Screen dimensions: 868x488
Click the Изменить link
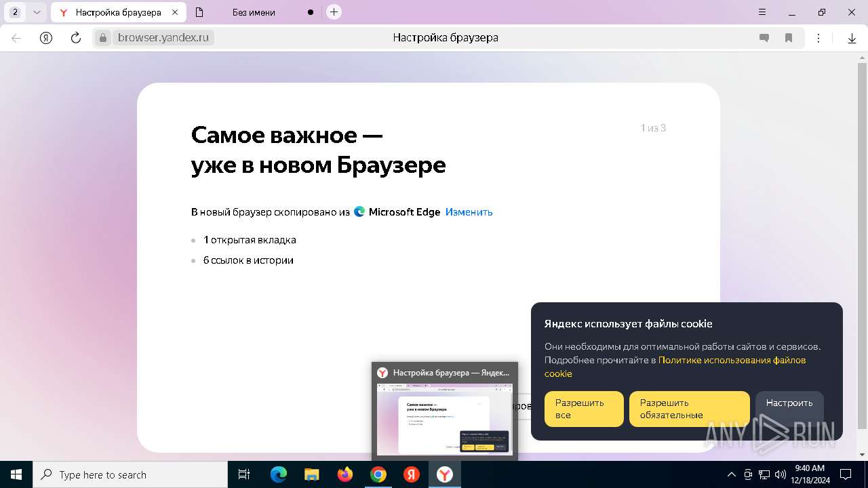tap(469, 212)
